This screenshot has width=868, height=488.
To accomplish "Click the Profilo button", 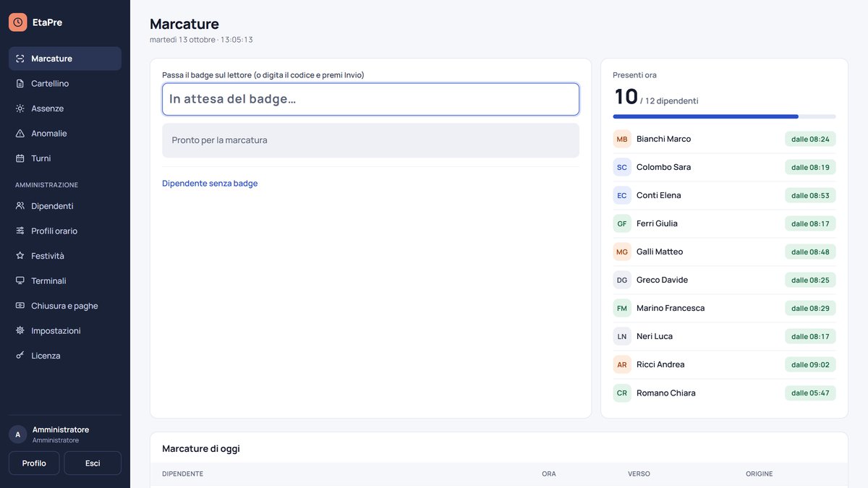I will click(x=34, y=463).
